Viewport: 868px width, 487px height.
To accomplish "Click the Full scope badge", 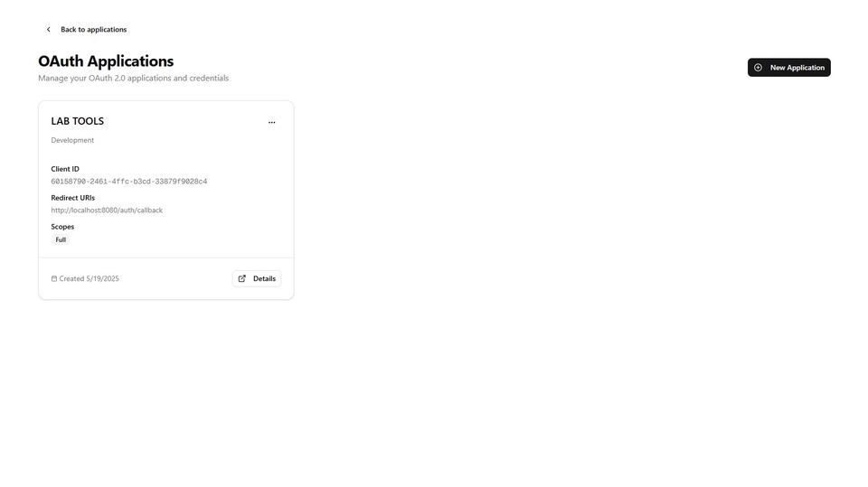I will click(61, 239).
